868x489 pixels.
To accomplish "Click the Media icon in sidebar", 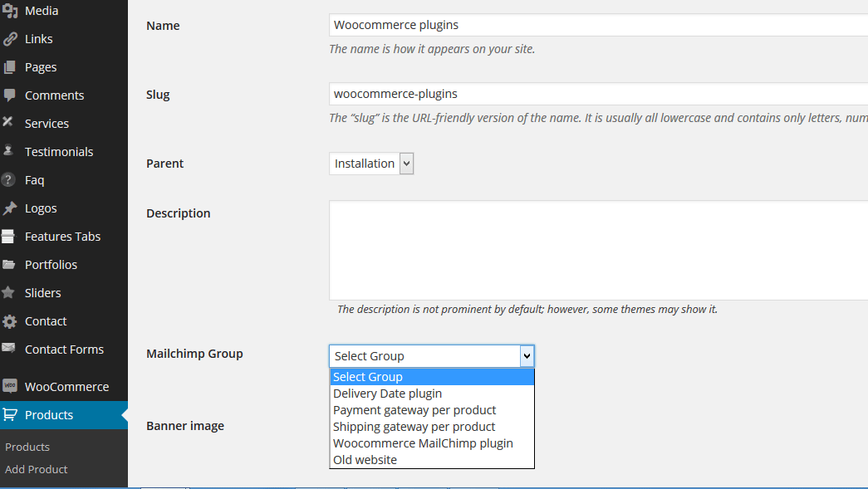I will click(x=10, y=11).
